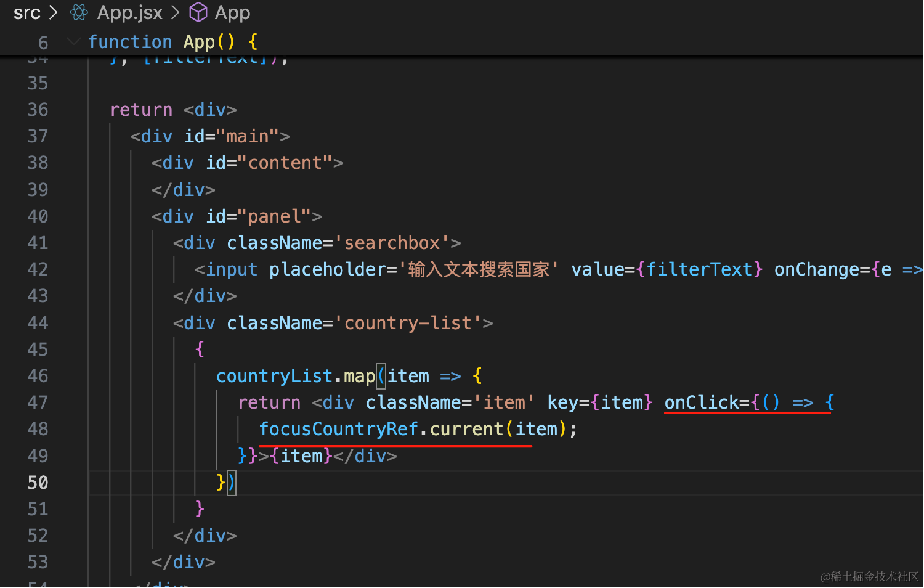924x588 pixels.
Task: Click the 'onClick' attribute on line 47
Action: pos(702,402)
